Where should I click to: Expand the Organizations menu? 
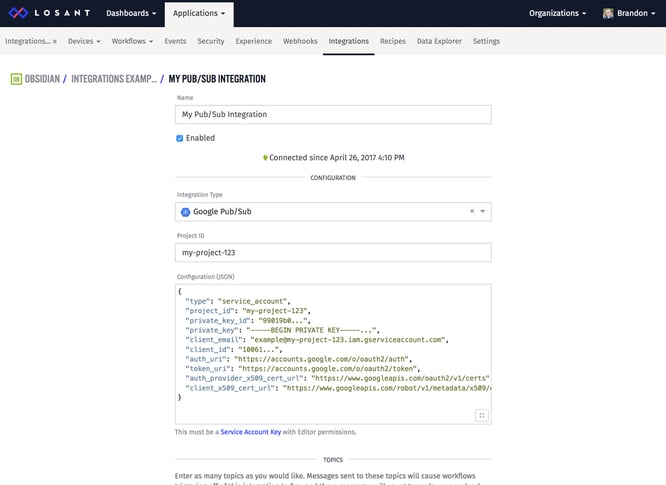(x=557, y=13)
